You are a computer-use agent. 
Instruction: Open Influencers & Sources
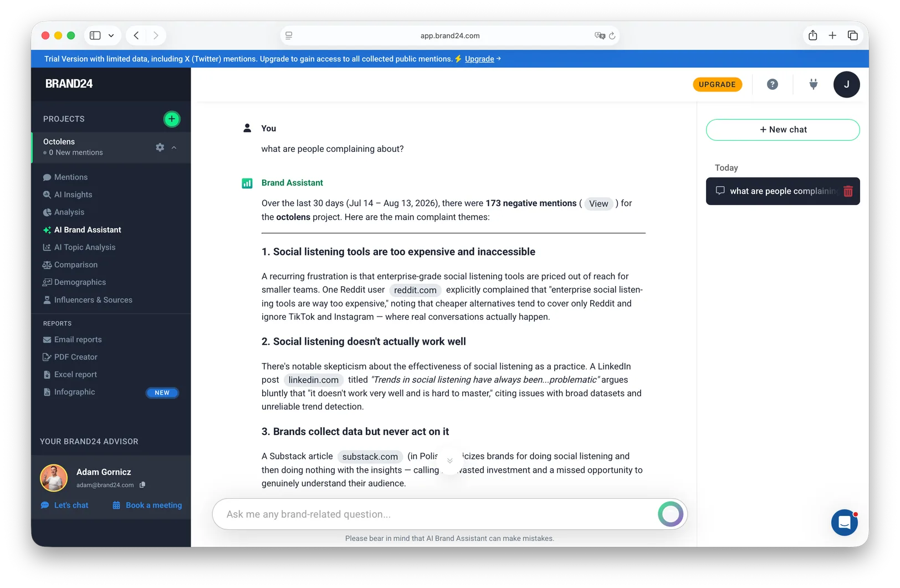point(93,300)
